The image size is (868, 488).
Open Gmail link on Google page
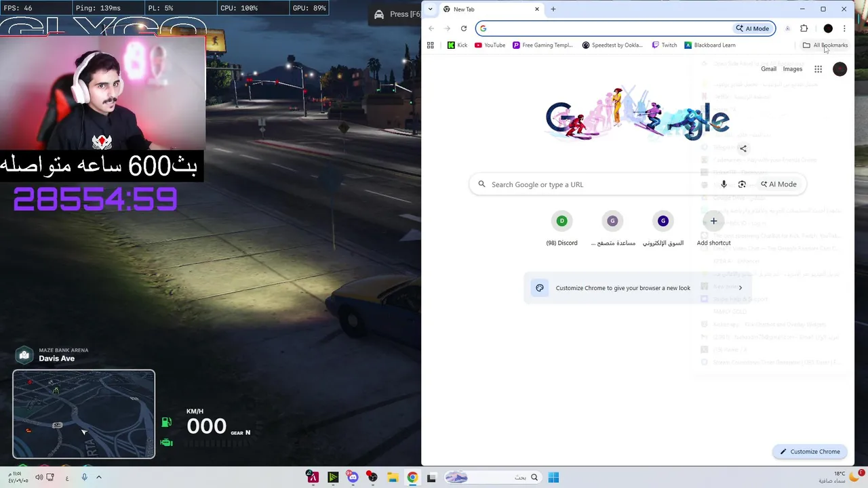pyautogui.click(x=768, y=69)
